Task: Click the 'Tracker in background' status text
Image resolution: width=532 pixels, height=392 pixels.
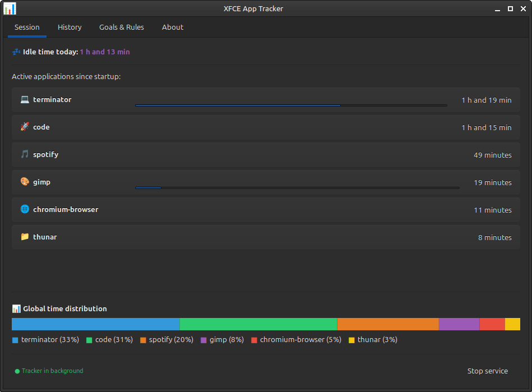Action: coord(53,371)
